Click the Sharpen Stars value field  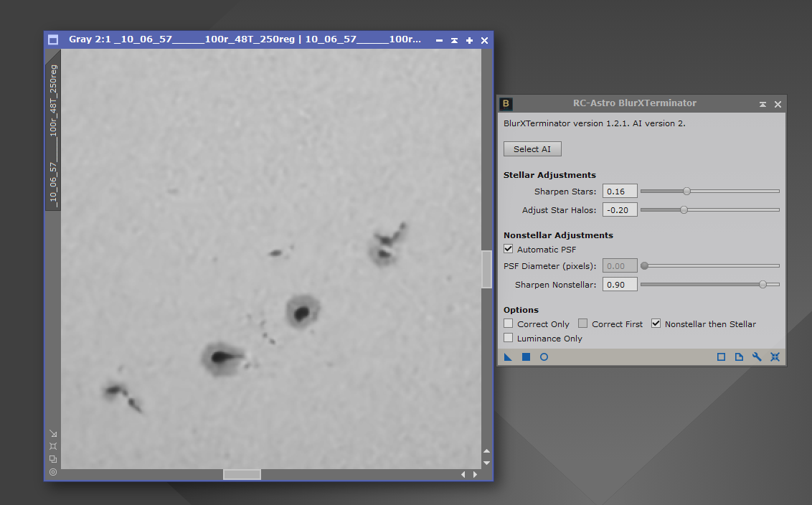620,192
